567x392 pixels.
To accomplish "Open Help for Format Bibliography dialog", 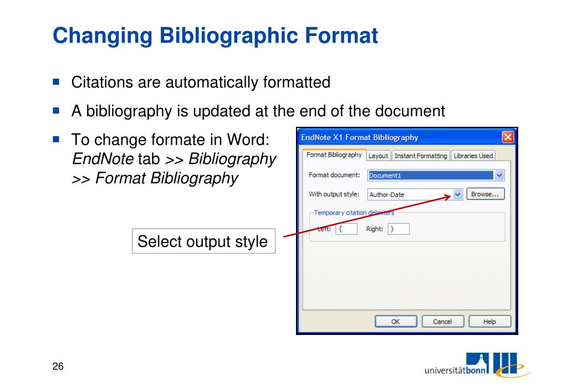I will [489, 322].
